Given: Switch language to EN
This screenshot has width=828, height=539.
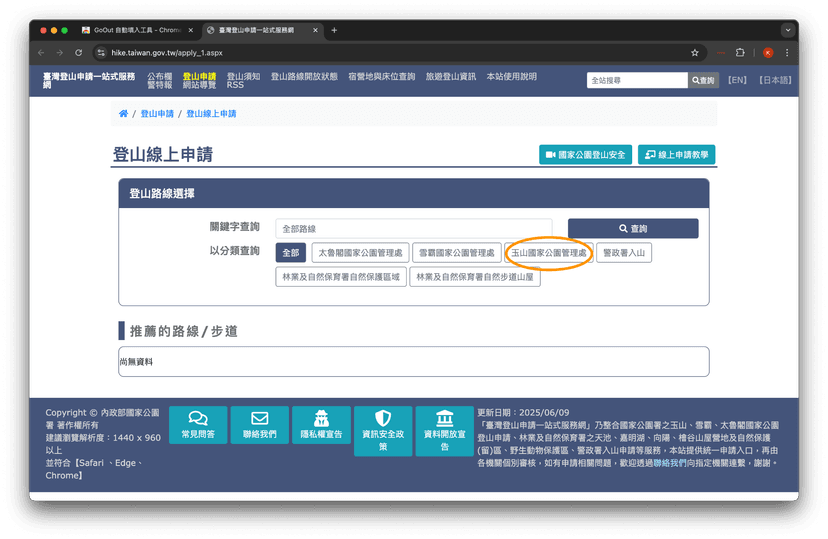Looking at the screenshot, I should coord(737,80).
